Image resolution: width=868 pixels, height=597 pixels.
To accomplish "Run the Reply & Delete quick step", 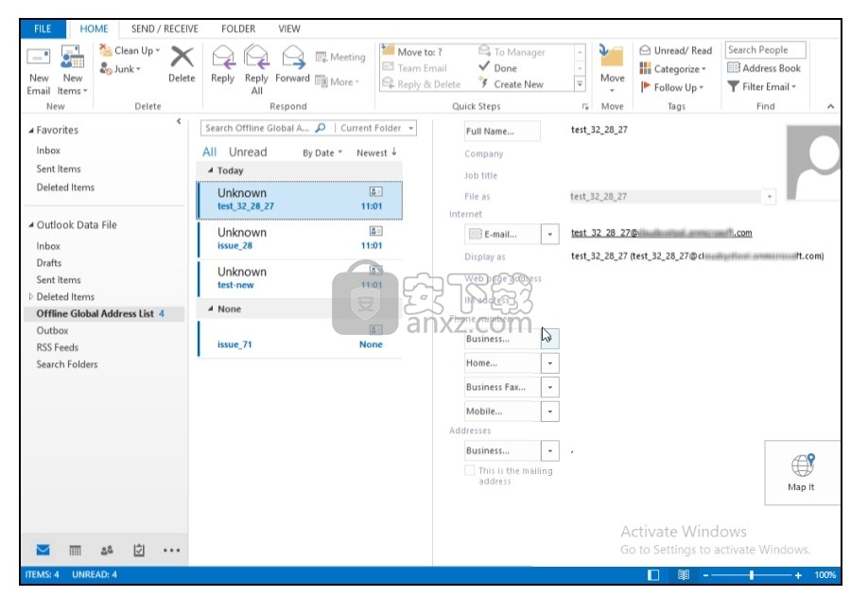I will click(x=422, y=83).
